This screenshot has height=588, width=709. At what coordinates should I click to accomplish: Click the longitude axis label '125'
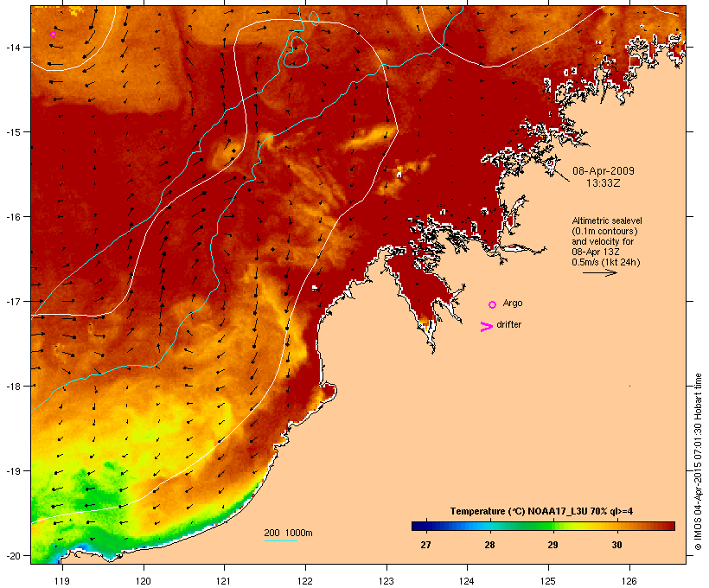548,581
